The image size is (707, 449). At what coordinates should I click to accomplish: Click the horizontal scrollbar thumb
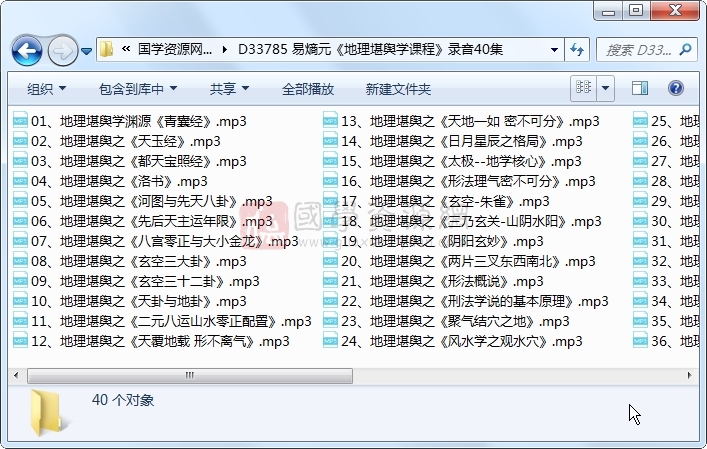190,376
